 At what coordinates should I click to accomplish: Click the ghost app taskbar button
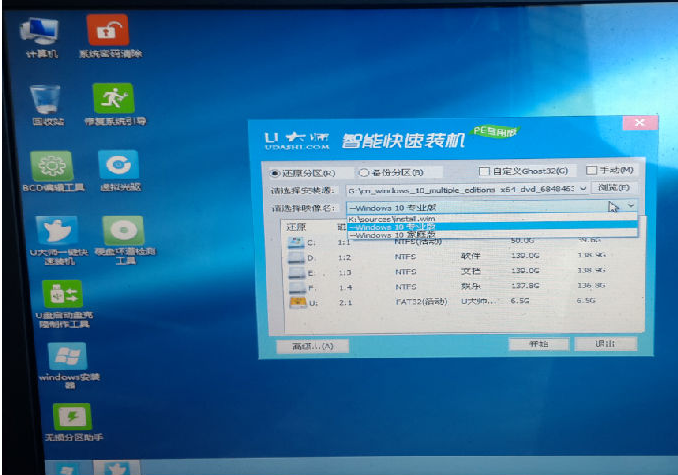(x=117, y=468)
